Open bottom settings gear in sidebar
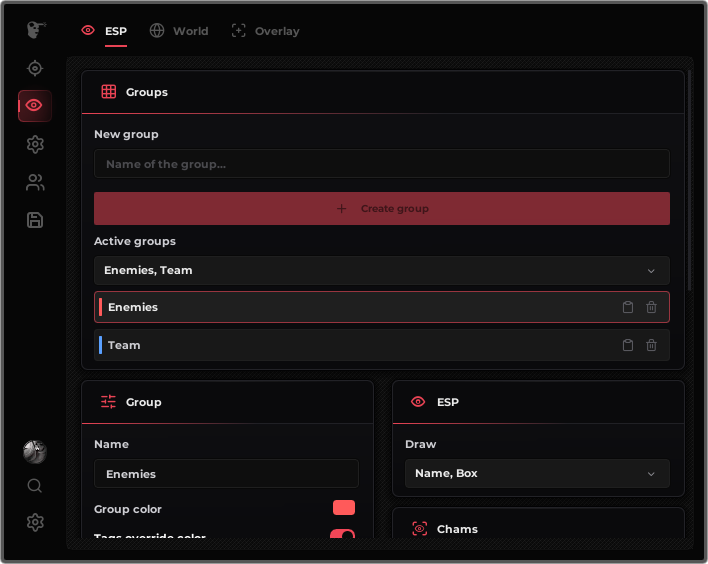Image resolution: width=708 pixels, height=564 pixels. [35, 522]
